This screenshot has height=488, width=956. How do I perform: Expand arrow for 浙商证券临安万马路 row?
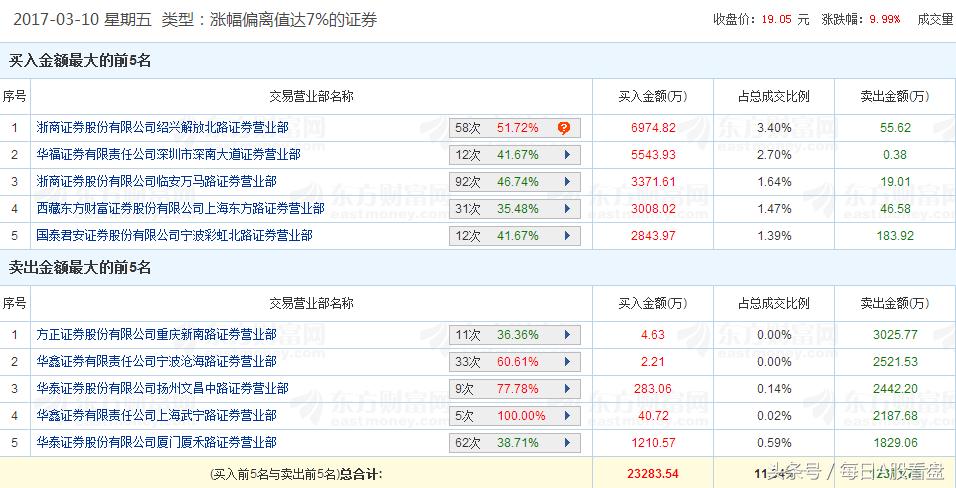(x=566, y=182)
